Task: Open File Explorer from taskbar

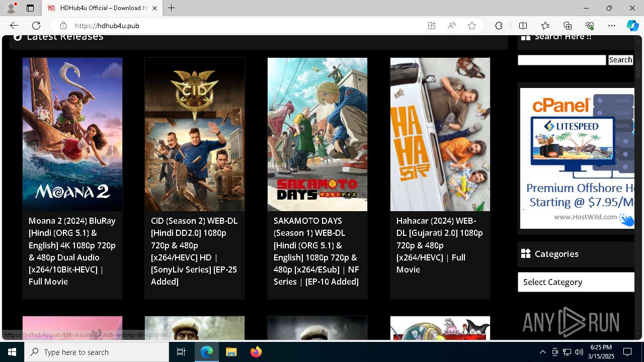Action: tap(231, 352)
